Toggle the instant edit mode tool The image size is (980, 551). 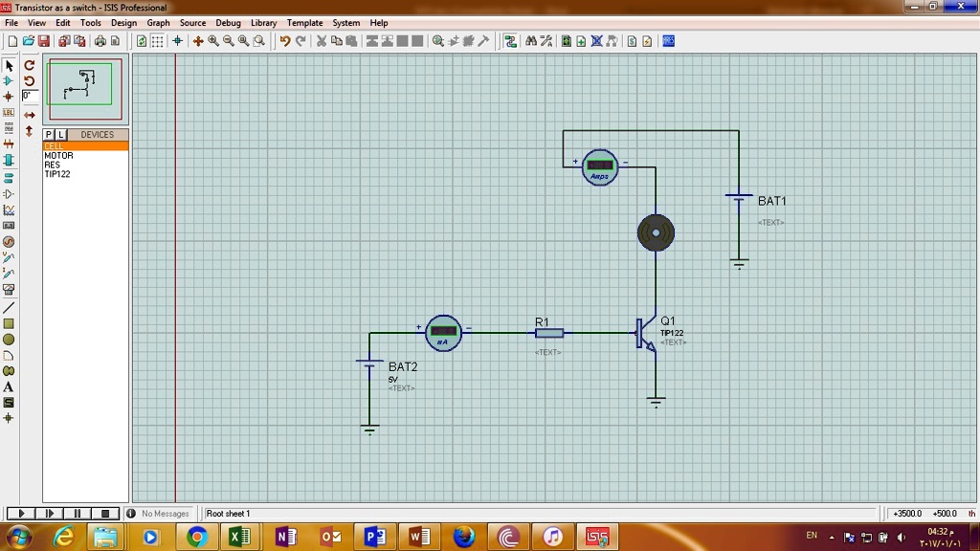9,65
